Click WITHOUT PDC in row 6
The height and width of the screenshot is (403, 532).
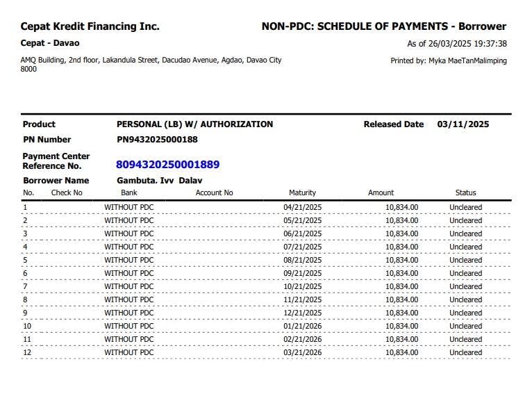[129, 273]
